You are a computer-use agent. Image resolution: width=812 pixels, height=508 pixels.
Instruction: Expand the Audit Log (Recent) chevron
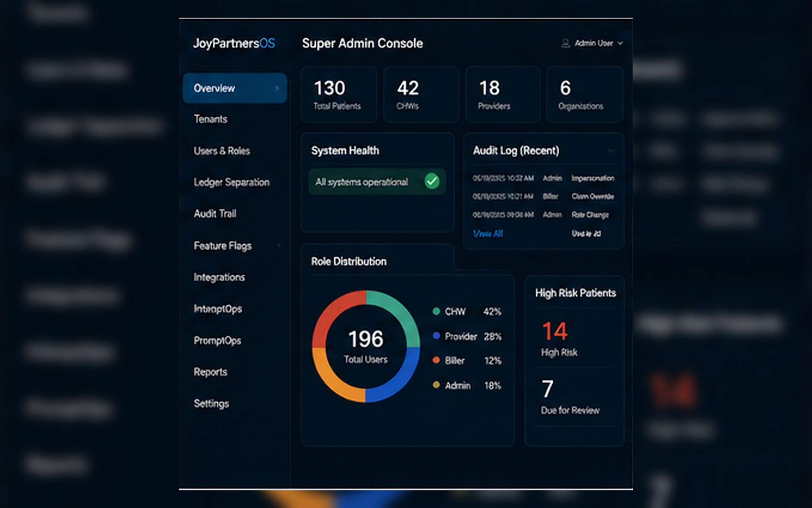[x=611, y=151]
